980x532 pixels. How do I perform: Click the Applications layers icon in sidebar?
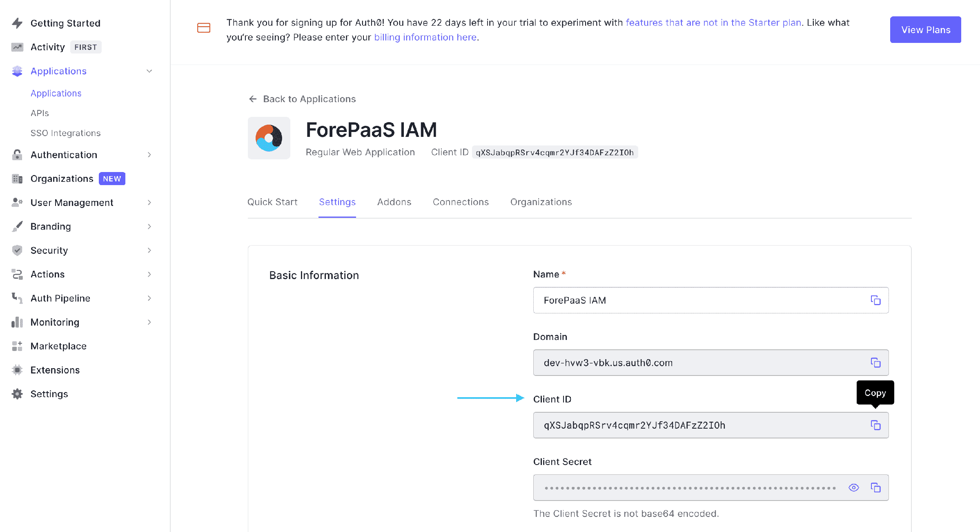17,71
